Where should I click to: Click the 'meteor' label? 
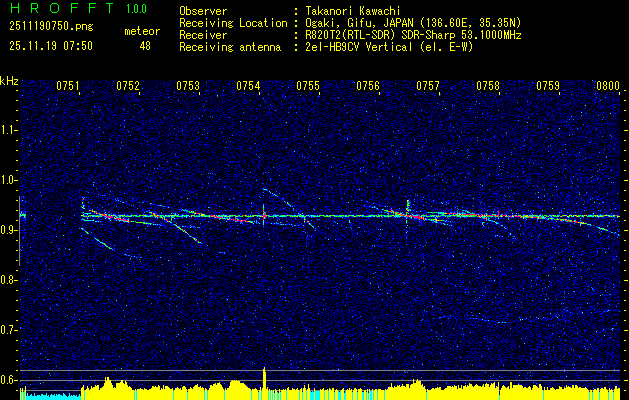142,31
